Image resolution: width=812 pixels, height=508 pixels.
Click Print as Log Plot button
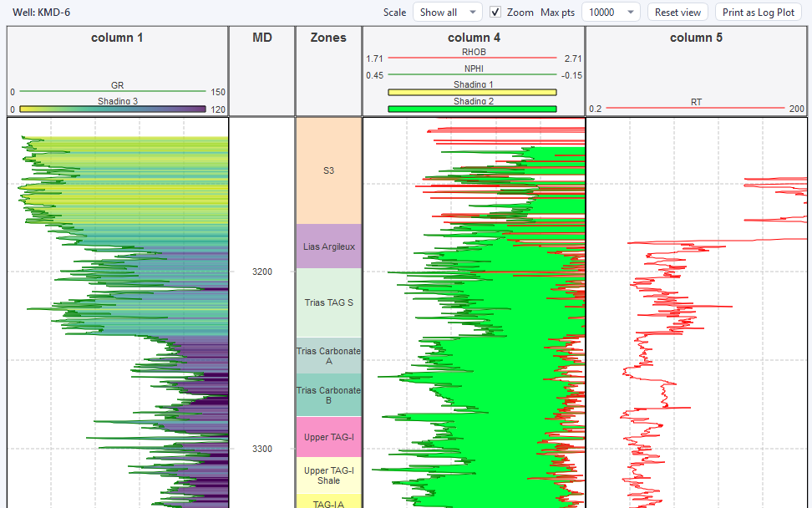click(x=759, y=12)
